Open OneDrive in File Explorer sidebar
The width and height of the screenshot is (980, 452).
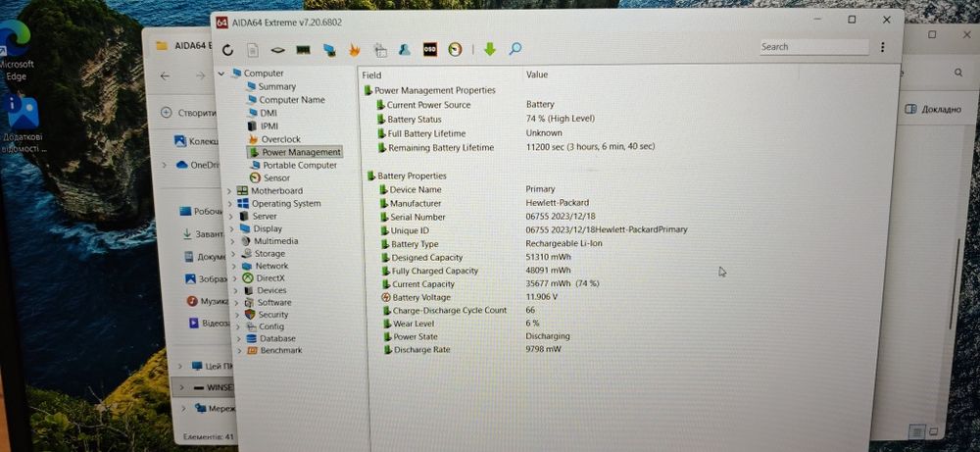click(198, 165)
